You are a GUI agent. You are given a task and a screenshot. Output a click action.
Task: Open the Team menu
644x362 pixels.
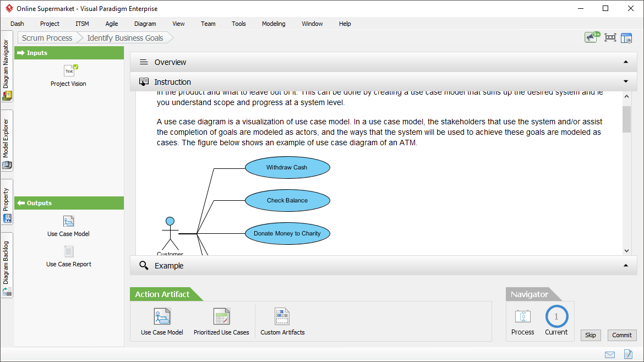[208, 24]
